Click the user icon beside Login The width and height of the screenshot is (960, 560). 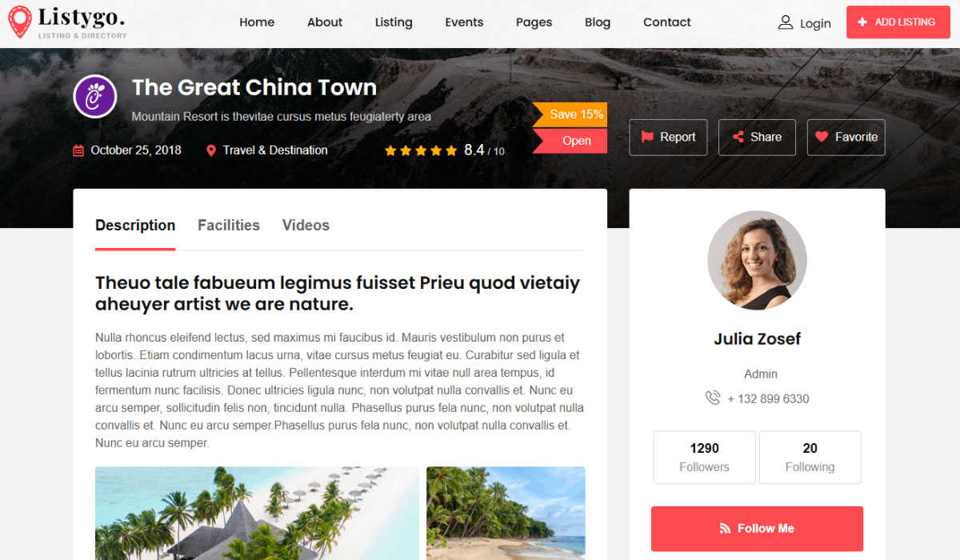coord(786,22)
